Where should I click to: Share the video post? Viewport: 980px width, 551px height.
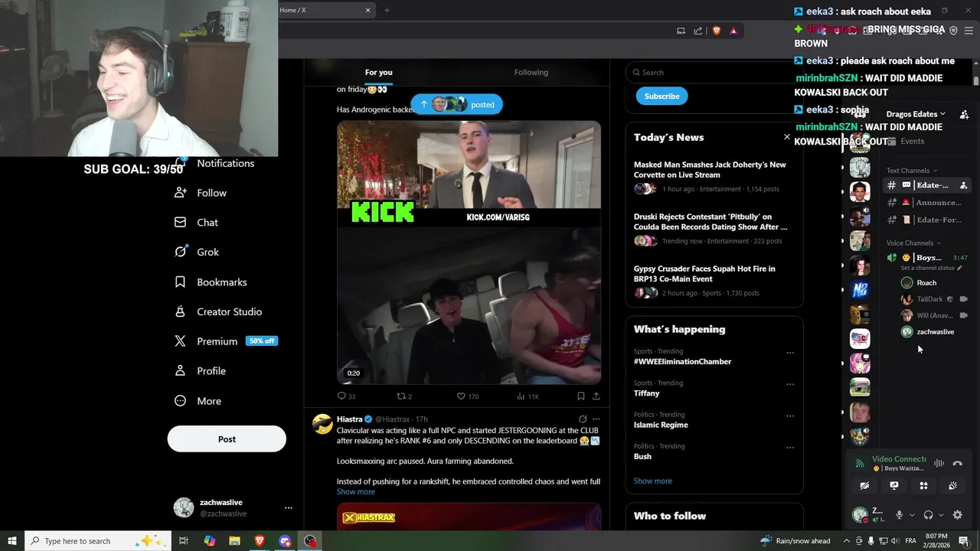pos(596,396)
